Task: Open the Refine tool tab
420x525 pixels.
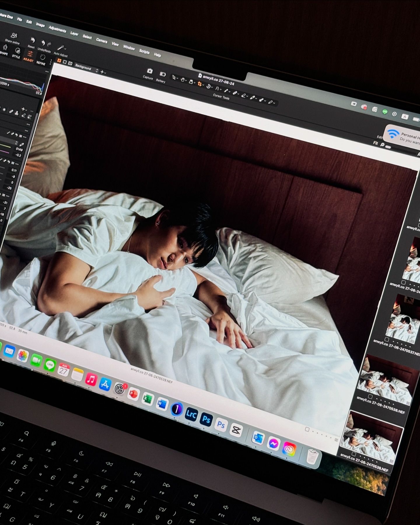Action: [41, 59]
